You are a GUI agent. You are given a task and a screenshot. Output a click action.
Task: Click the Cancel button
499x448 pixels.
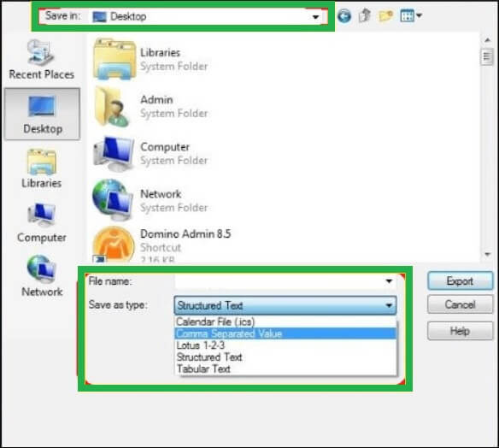click(460, 304)
